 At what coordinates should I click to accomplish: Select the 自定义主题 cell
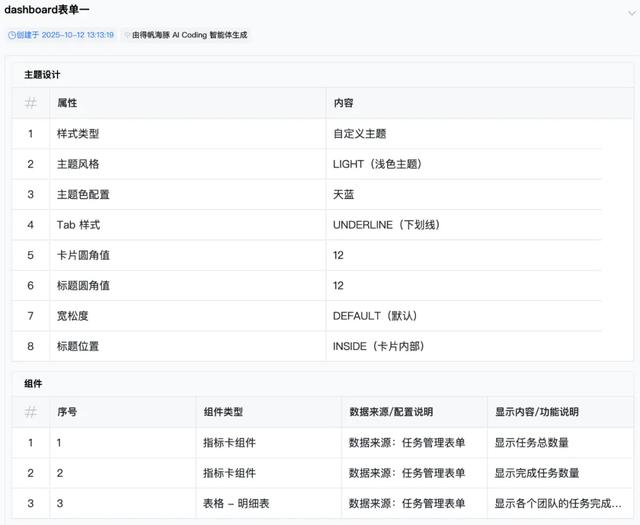pos(359,134)
